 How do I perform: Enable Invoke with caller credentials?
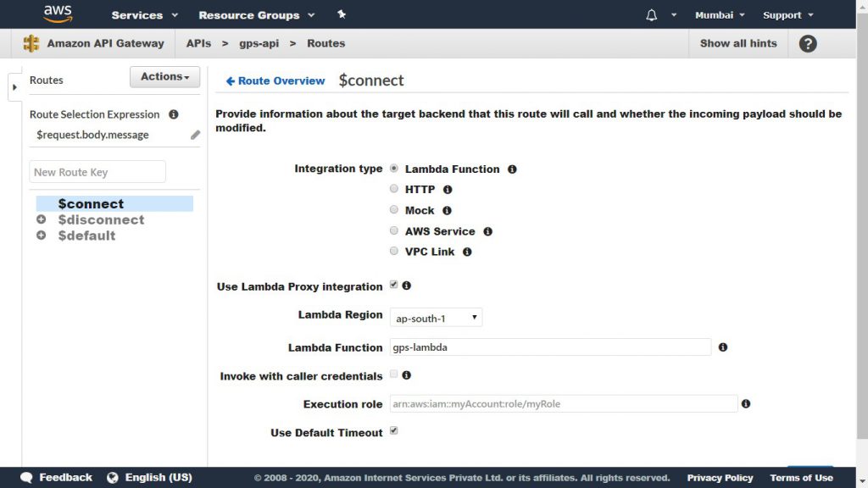pyautogui.click(x=393, y=374)
